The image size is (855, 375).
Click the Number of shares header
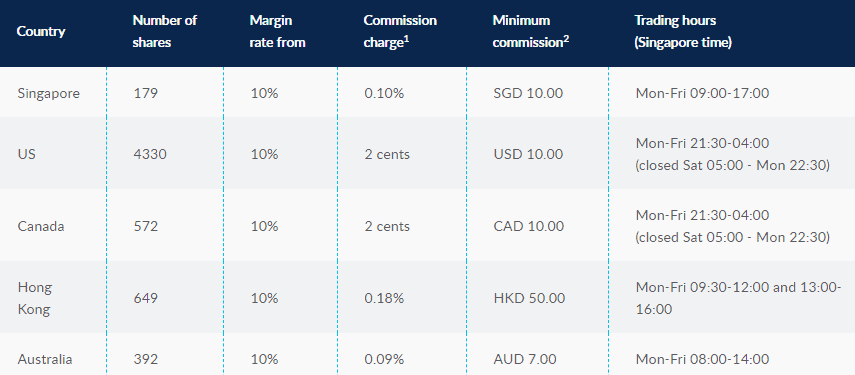click(x=165, y=32)
